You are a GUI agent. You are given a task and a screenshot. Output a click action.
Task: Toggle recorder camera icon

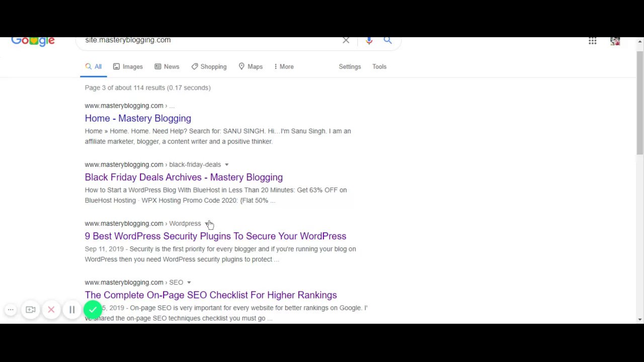(31, 310)
